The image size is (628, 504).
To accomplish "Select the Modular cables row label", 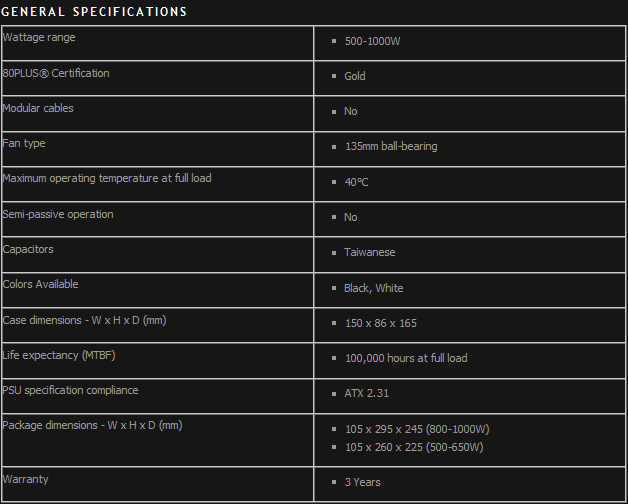I will point(38,108).
